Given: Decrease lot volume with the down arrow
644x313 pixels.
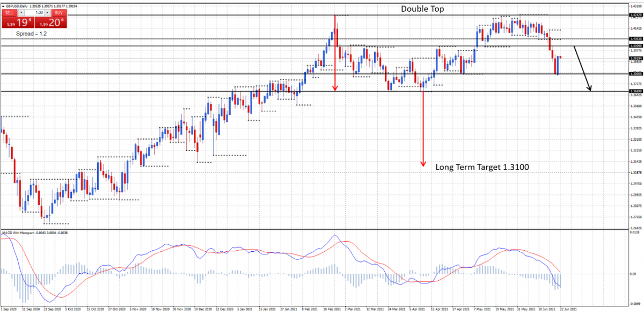Looking at the screenshot, I should click(x=21, y=11).
